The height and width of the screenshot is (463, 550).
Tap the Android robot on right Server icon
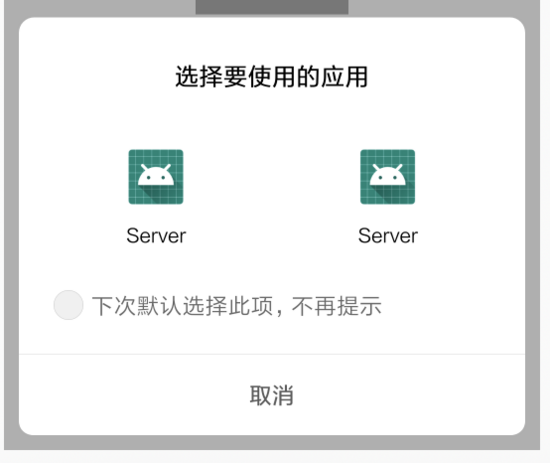click(x=388, y=175)
